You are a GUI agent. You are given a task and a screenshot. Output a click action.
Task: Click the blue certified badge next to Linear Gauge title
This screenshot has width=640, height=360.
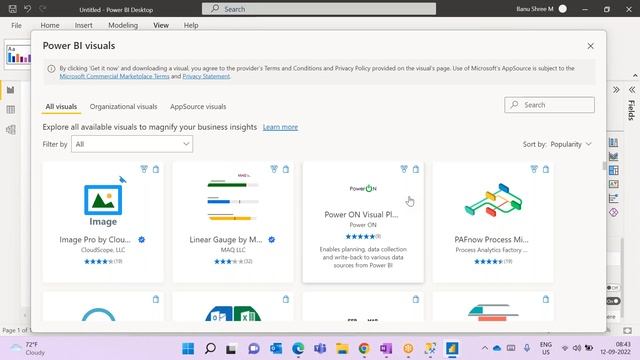click(271, 240)
